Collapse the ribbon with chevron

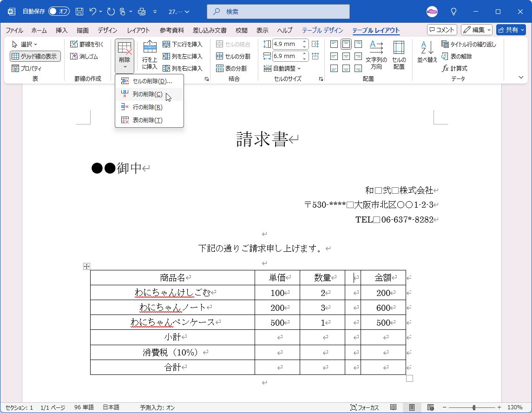pos(521,78)
